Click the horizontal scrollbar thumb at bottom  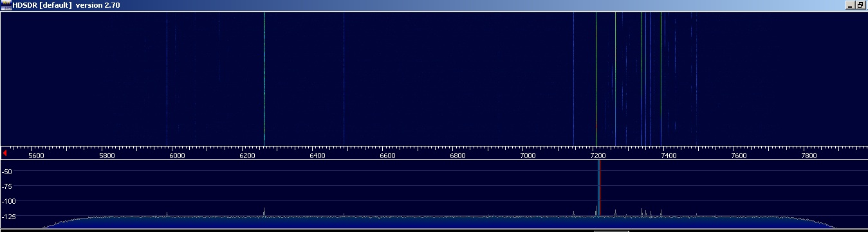(611, 230)
